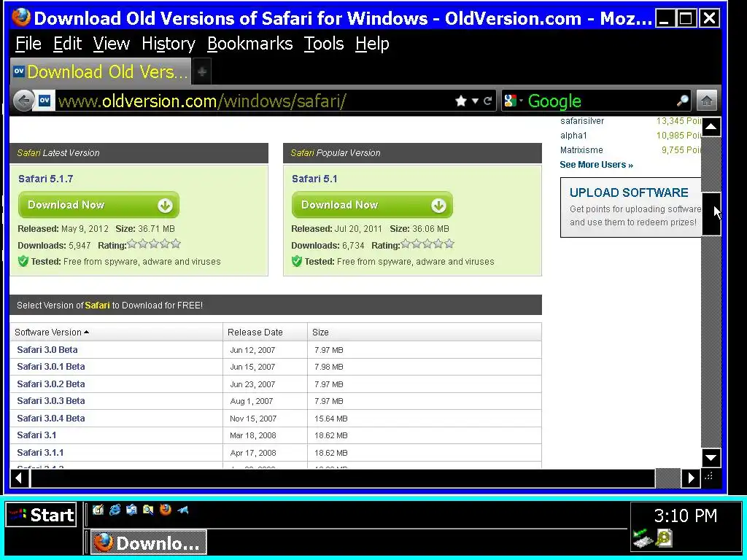This screenshot has width=747, height=560.
Task: Click green shield Tested icon under Safari 5.1
Action: click(296, 261)
